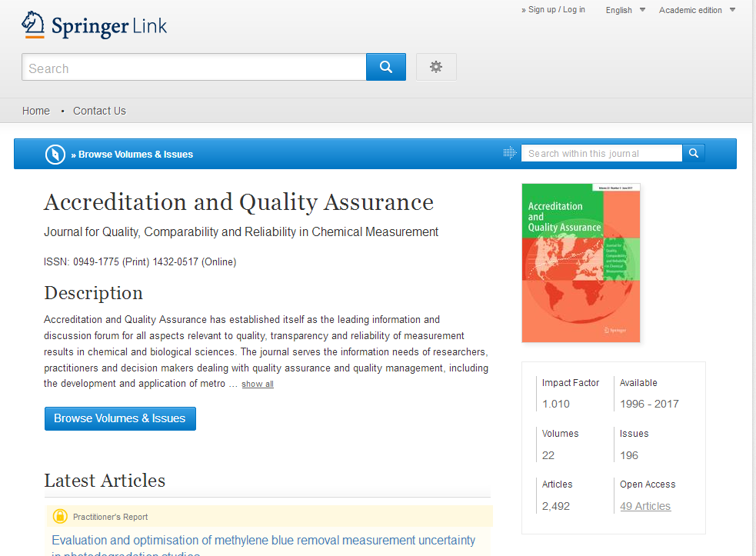
Task: Click the Latest Articles heading
Action: pos(105,481)
